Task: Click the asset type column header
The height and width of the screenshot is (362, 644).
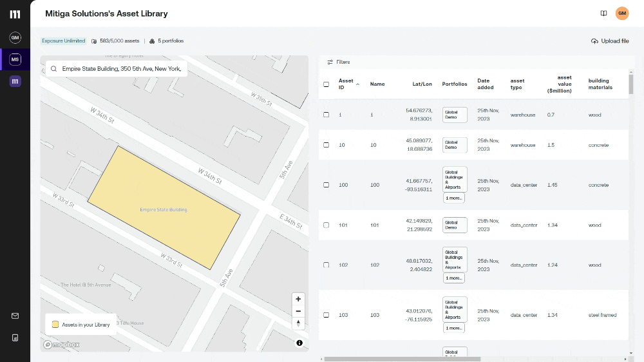Action: (x=517, y=84)
